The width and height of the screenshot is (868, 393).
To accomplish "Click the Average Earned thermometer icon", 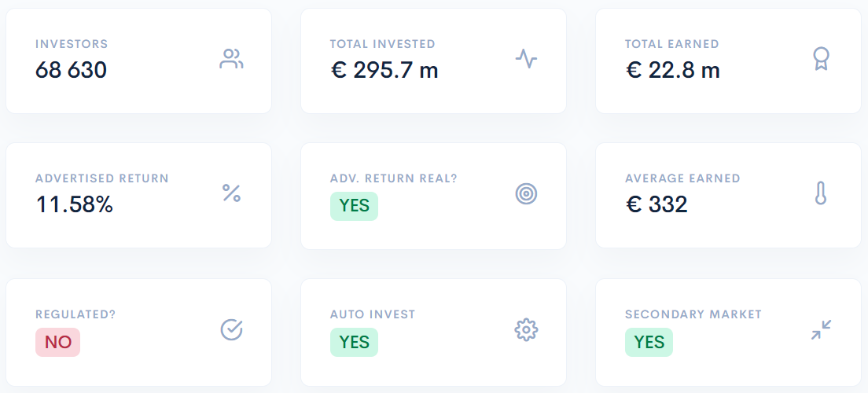I will (821, 193).
